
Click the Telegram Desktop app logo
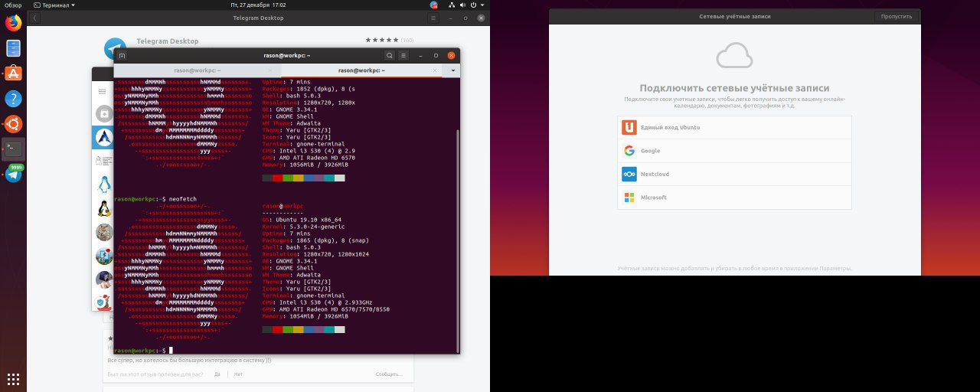(116, 47)
